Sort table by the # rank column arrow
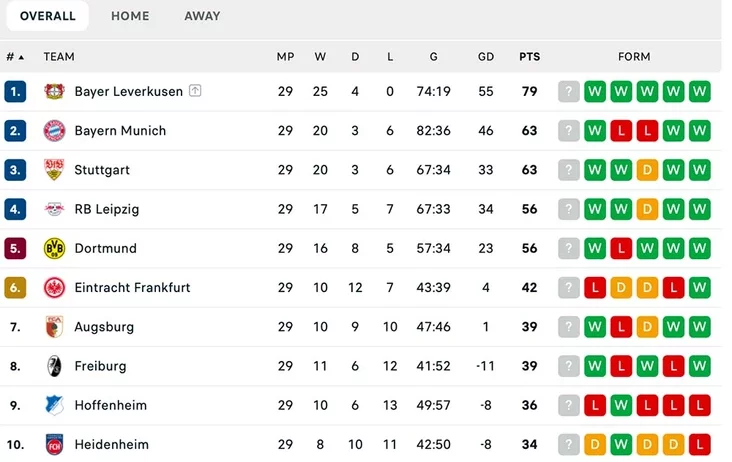 (x=21, y=57)
